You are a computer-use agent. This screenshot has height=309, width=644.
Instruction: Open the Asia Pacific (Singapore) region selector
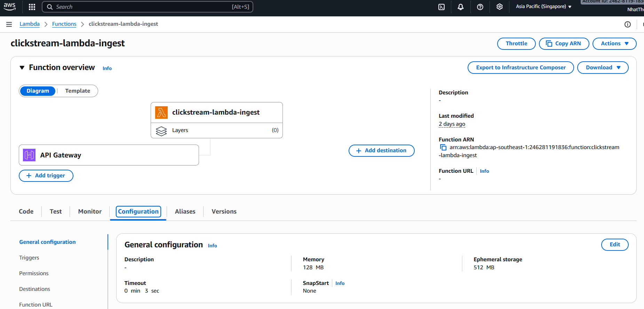click(x=543, y=7)
